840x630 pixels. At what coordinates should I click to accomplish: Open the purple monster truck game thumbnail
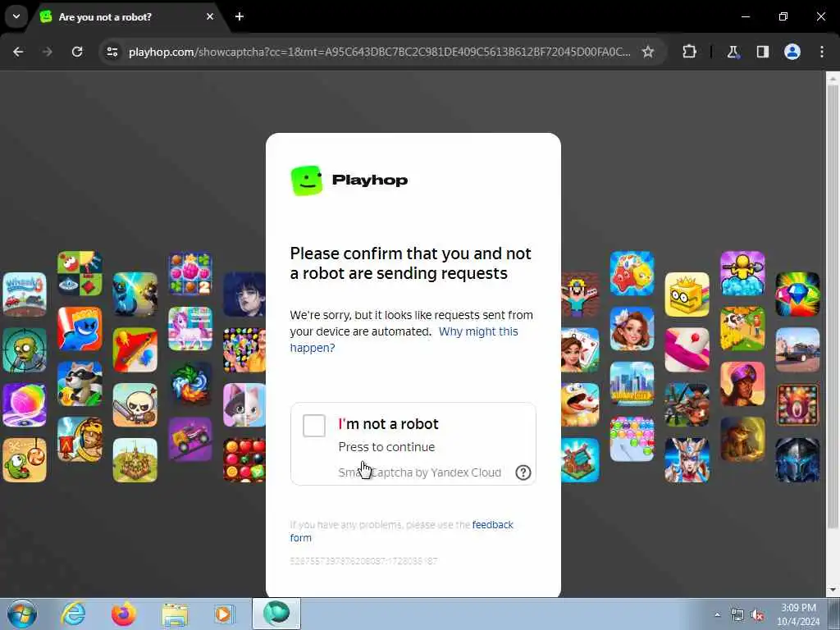pyautogui.click(x=190, y=439)
